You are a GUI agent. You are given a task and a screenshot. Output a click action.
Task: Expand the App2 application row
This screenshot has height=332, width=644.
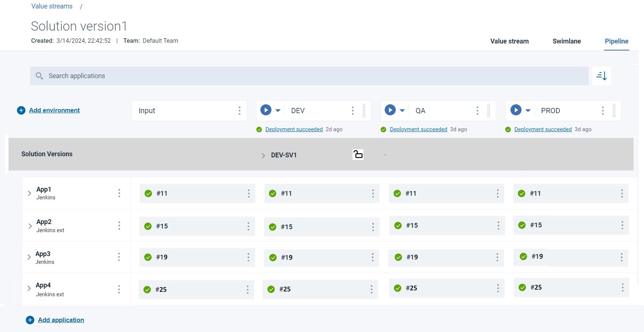[30, 226]
